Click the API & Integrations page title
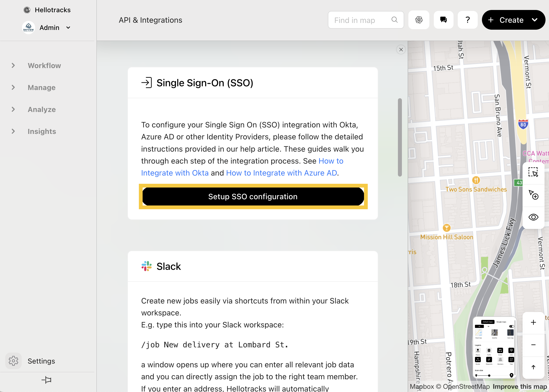The height and width of the screenshot is (392, 549). click(150, 20)
